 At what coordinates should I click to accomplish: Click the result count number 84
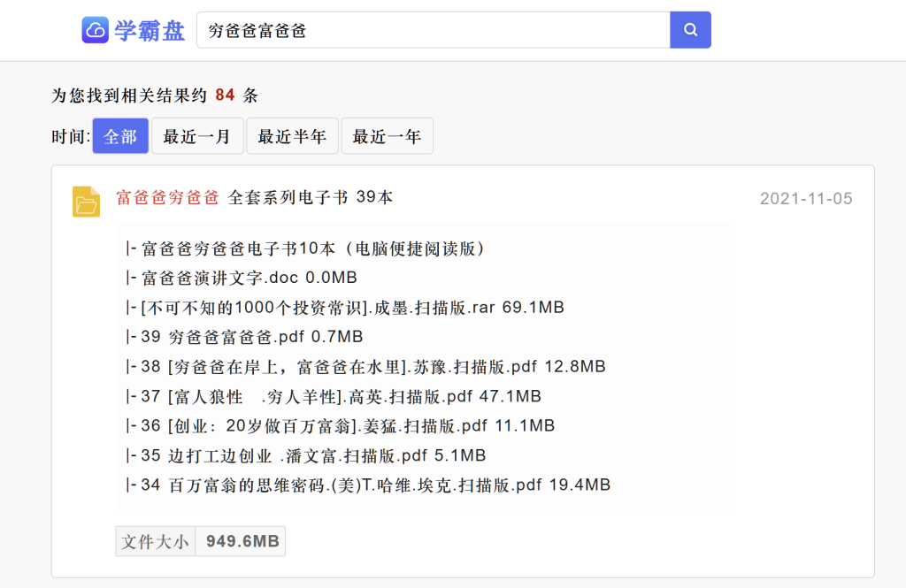225,95
